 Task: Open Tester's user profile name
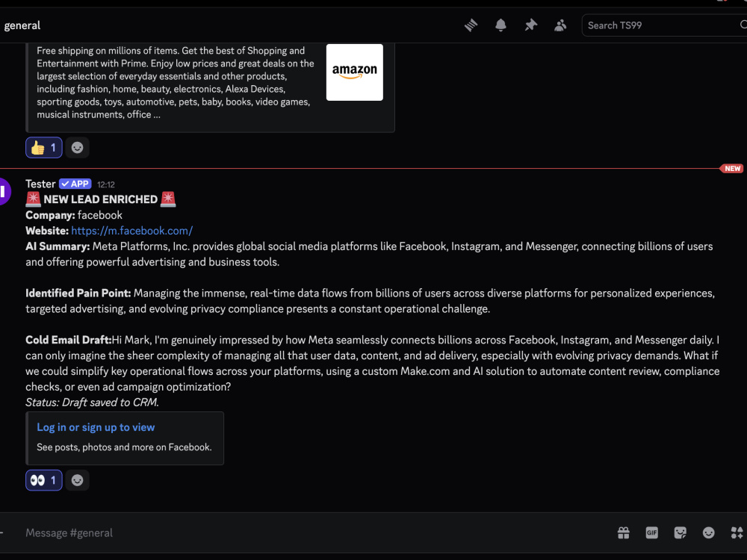point(40,184)
